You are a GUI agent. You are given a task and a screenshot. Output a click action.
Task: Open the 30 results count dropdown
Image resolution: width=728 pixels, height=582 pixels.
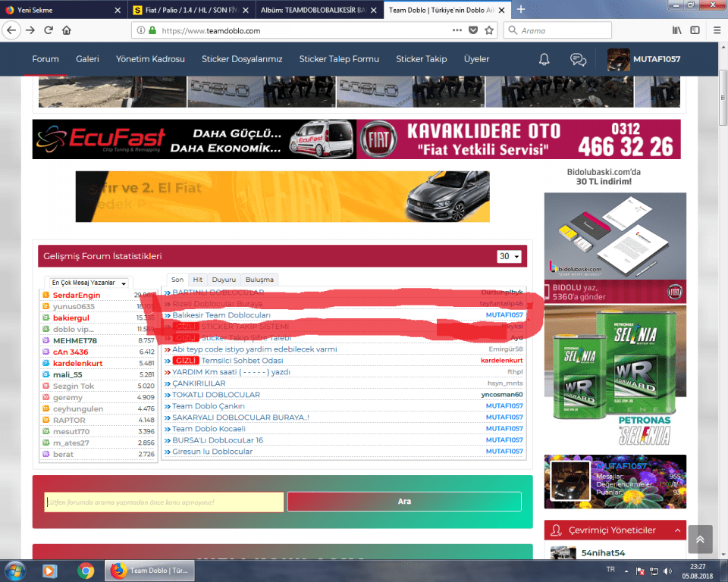click(x=509, y=256)
